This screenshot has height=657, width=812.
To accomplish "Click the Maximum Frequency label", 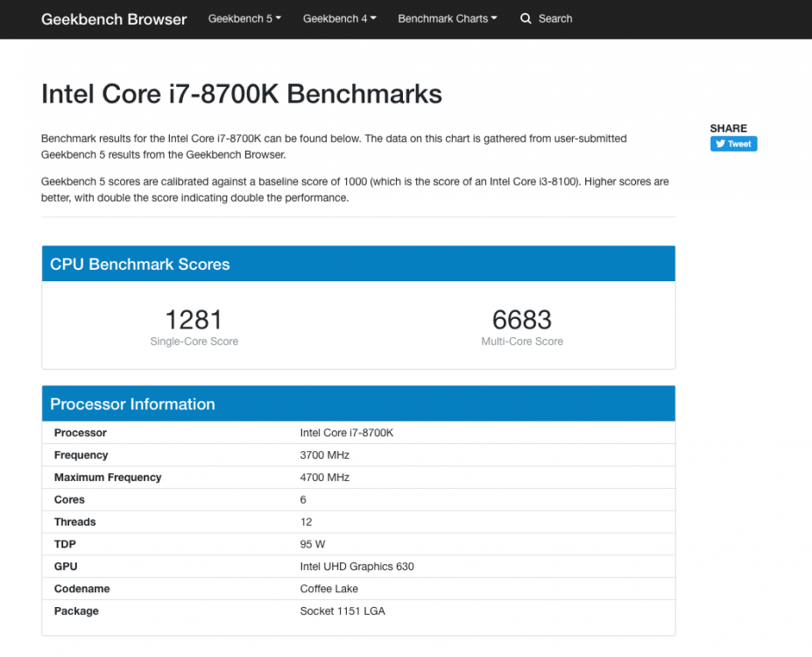I will (108, 477).
